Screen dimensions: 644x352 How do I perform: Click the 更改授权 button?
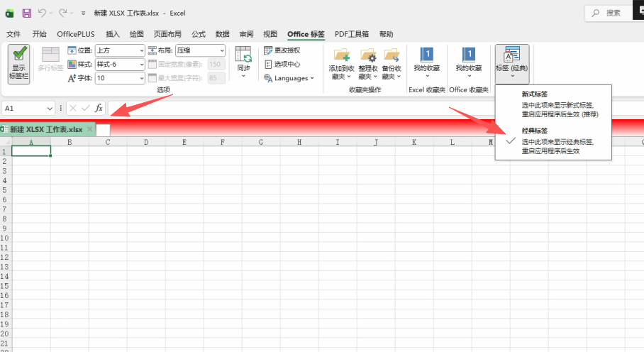click(282, 50)
